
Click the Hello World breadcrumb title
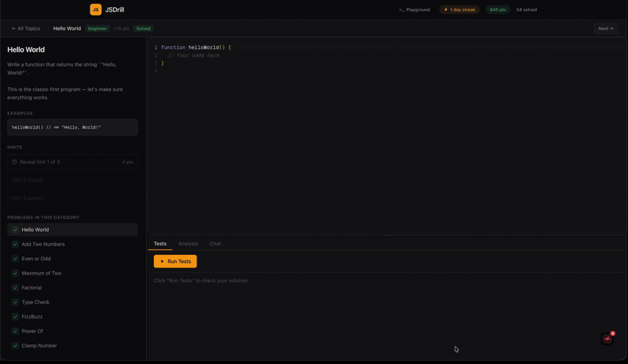(67, 28)
